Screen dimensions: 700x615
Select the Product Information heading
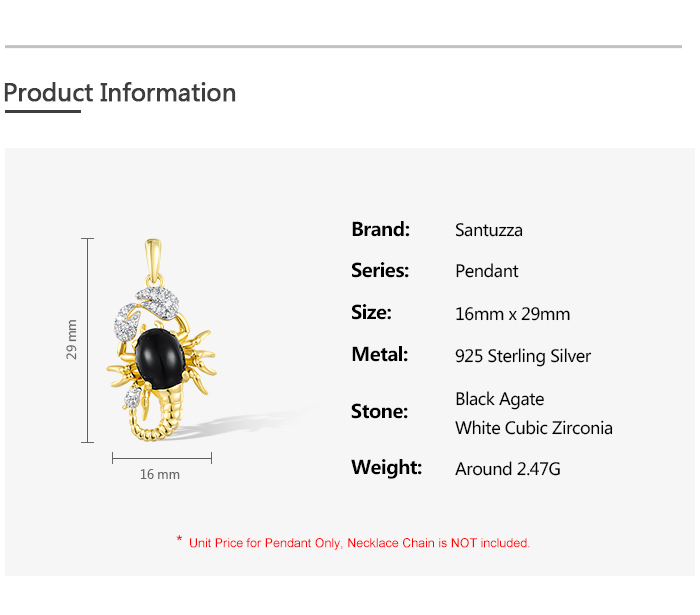point(120,93)
